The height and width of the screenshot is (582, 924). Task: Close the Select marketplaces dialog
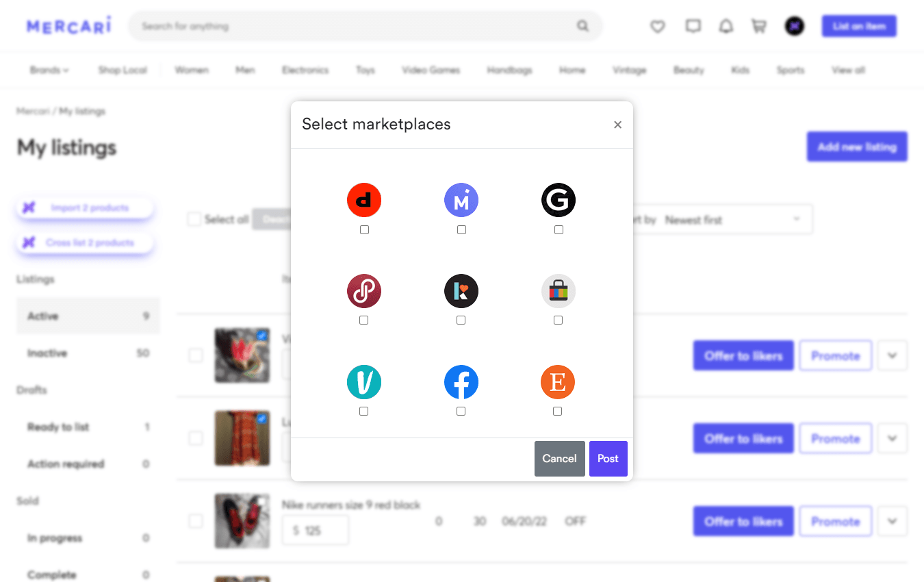617,125
